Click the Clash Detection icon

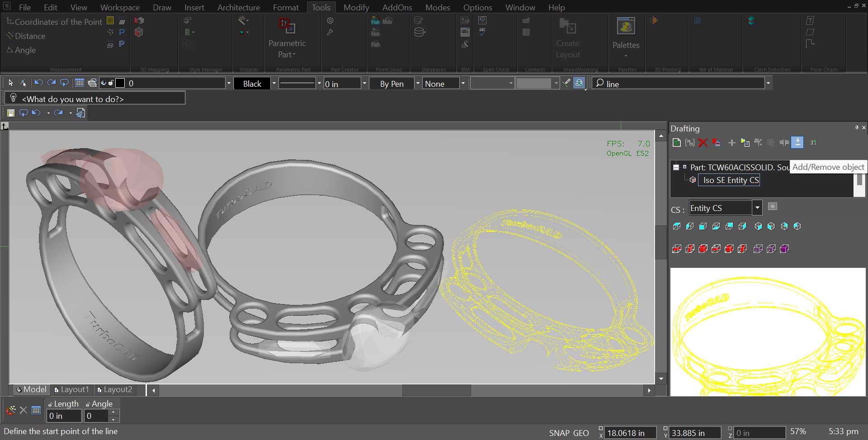751,20
